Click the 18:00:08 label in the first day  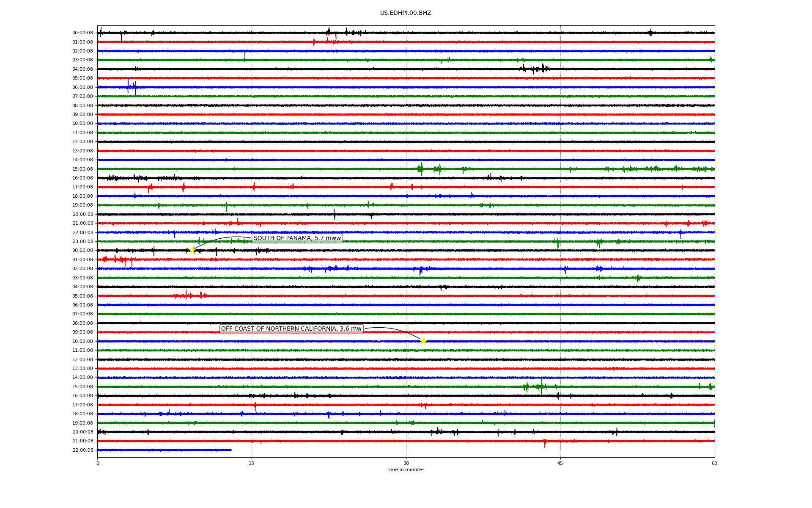coord(82,196)
